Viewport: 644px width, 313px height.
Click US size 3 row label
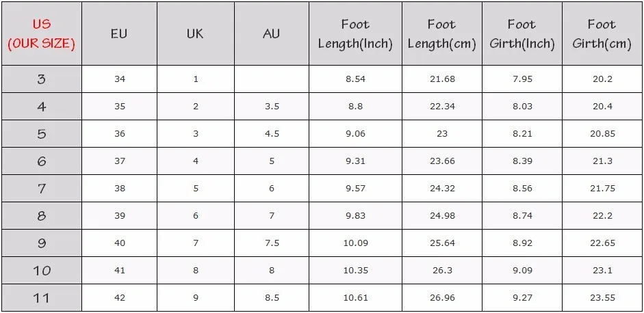tap(42, 79)
